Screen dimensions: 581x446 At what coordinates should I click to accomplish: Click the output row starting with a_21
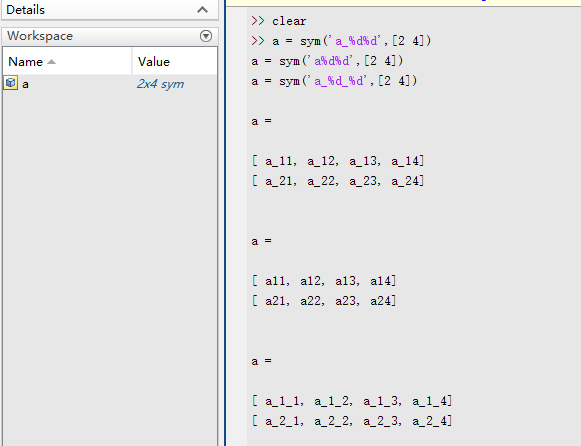tap(338, 181)
